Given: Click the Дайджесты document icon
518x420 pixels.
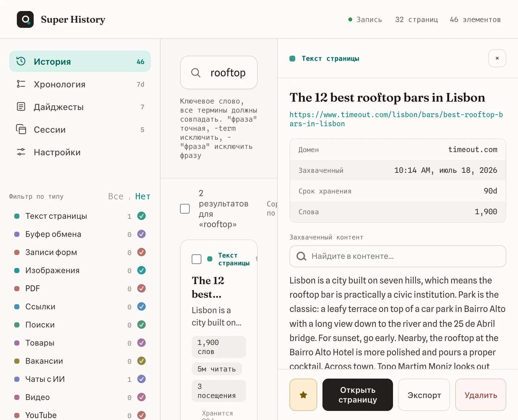Looking at the screenshot, I should pos(21,106).
